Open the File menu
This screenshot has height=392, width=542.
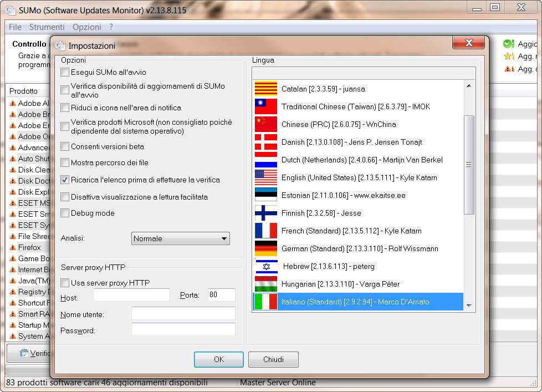[x=15, y=27]
